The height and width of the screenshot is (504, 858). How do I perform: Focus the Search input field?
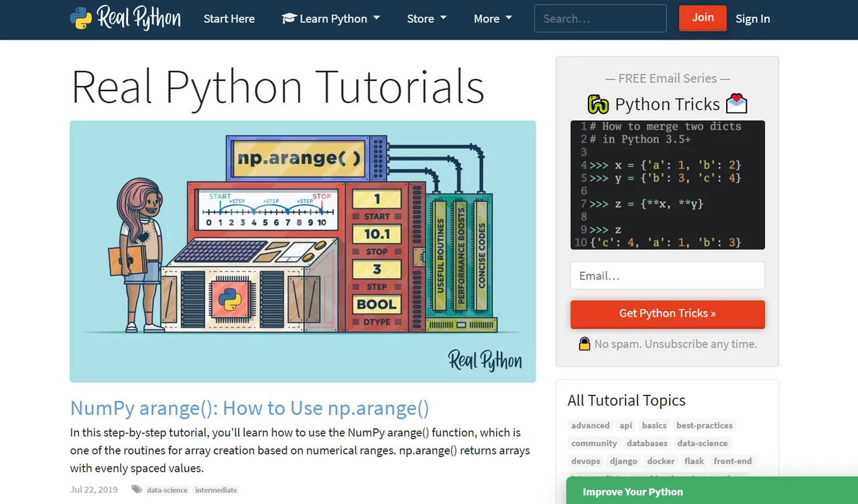point(601,19)
